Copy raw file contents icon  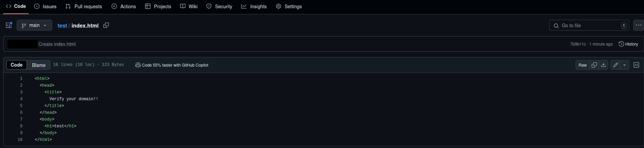tap(594, 65)
